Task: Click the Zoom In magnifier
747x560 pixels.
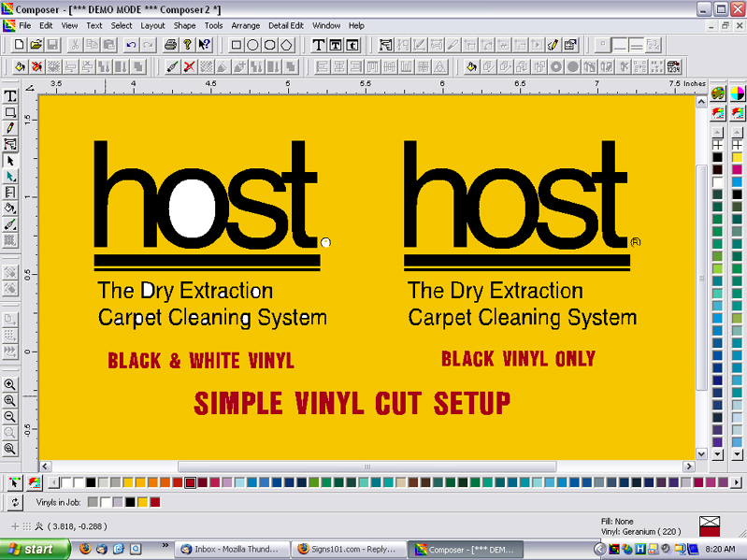Action: point(10,384)
